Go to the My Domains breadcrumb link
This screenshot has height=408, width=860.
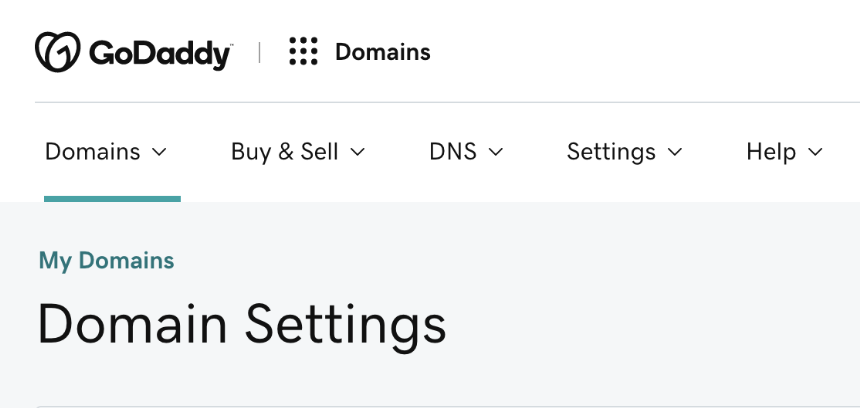pos(106,261)
